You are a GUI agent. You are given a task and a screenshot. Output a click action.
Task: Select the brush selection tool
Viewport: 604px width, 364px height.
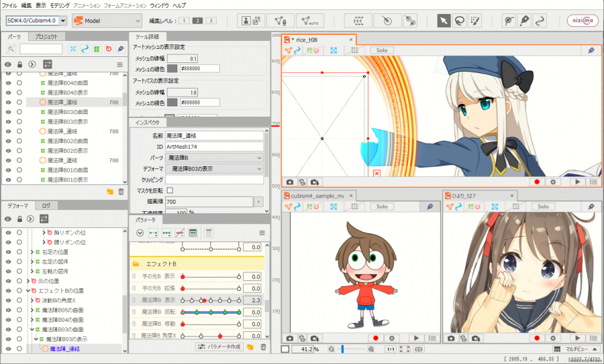[474, 20]
